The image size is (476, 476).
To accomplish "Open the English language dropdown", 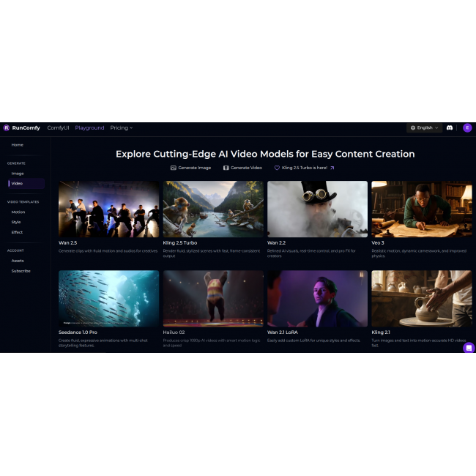I will [x=424, y=127].
